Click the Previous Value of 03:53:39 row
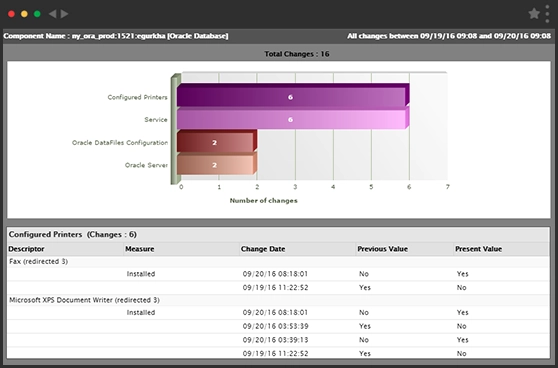 tap(365, 326)
